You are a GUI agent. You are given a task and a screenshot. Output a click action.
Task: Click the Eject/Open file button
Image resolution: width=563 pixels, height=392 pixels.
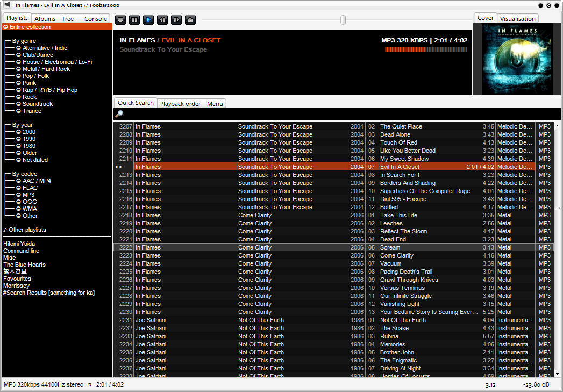pyautogui.click(x=190, y=20)
